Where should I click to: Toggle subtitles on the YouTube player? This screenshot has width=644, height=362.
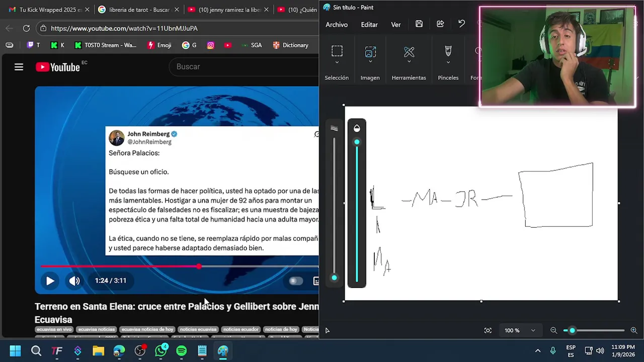315,281
